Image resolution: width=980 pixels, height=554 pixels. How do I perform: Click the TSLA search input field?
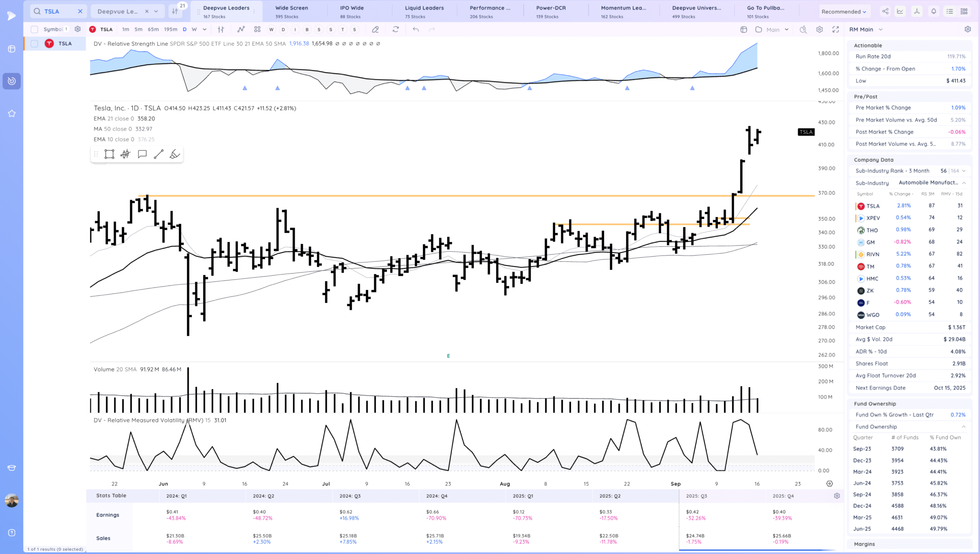tap(58, 11)
